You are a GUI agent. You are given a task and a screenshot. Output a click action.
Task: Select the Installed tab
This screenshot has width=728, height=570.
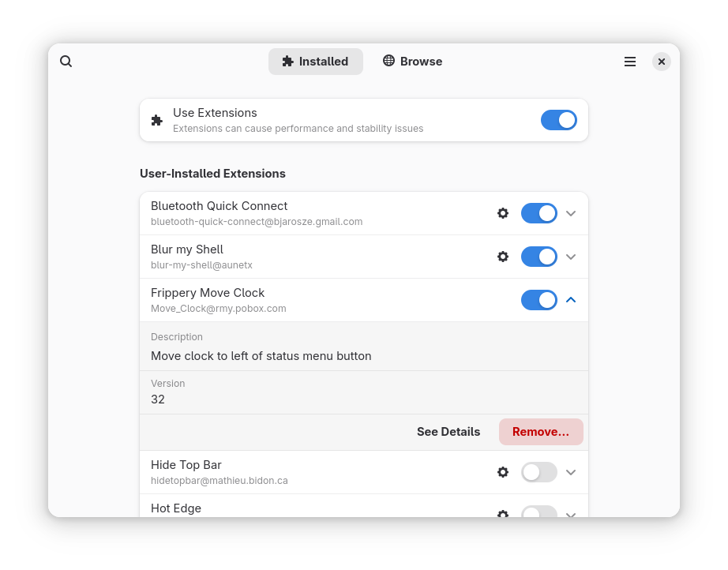(x=315, y=62)
